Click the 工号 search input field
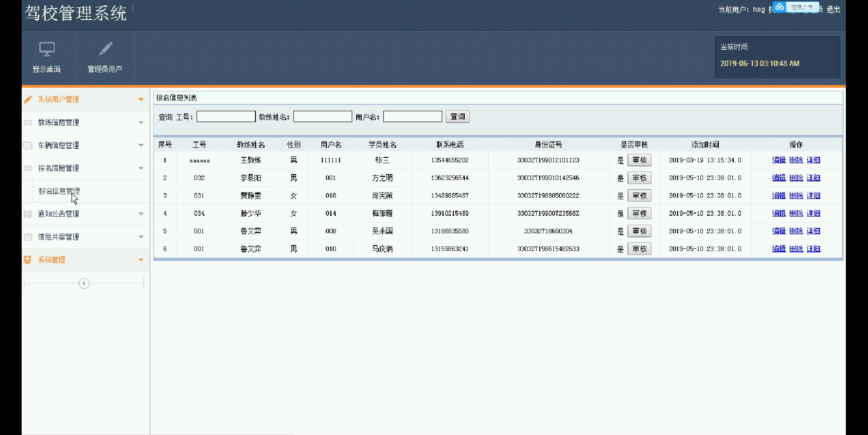The image size is (868, 435). pyautogui.click(x=226, y=117)
